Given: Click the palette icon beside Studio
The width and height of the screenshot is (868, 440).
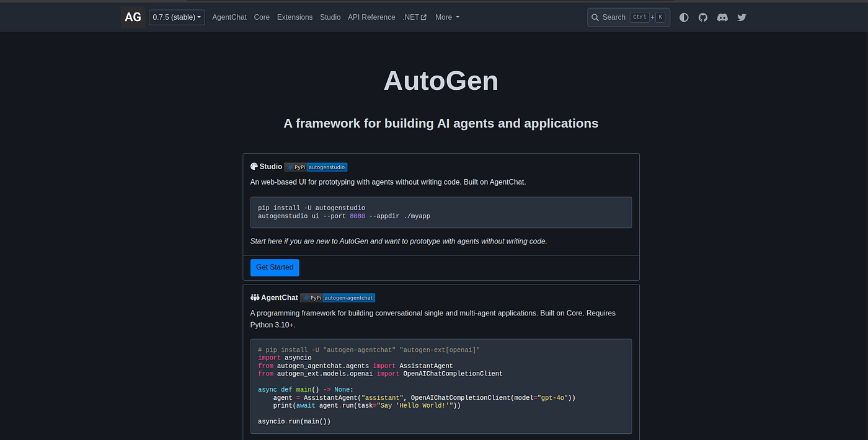Looking at the screenshot, I should point(254,167).
